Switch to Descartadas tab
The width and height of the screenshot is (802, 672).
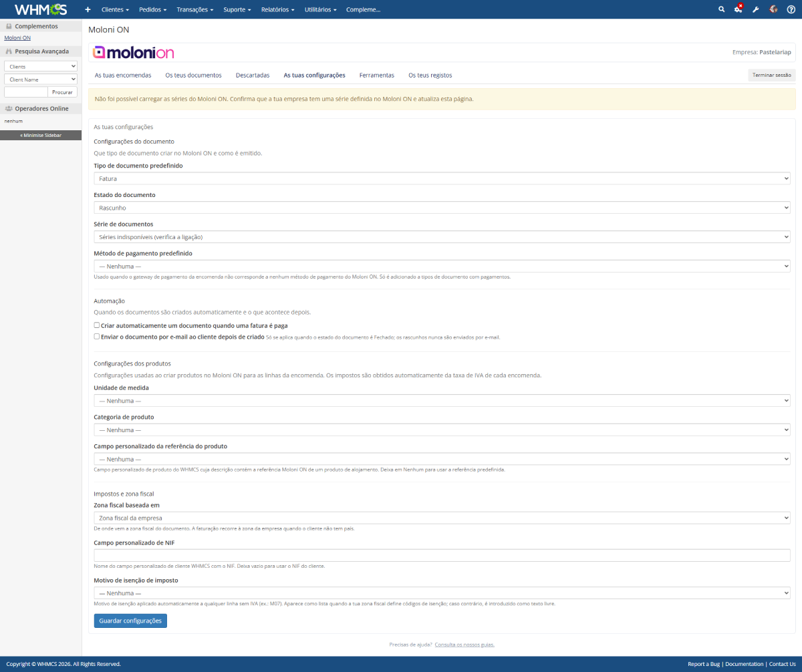[x=253, y=75]
